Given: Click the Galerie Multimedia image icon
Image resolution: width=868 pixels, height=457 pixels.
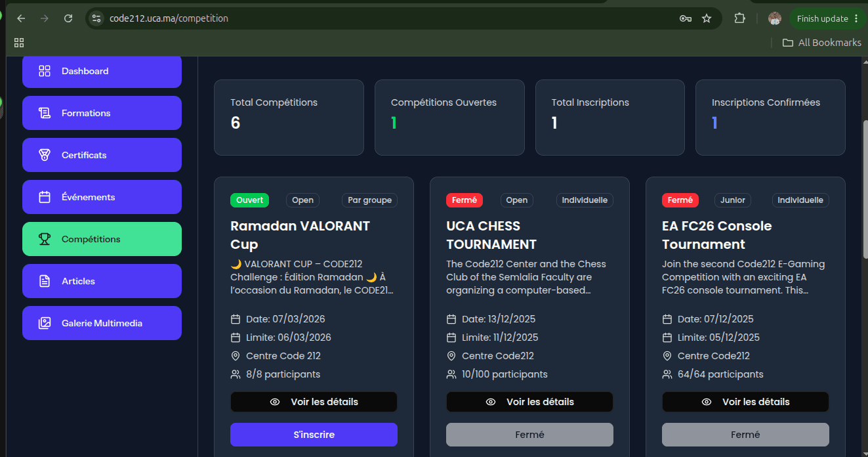Looking at the screenshot, I should tap(45, 323).
